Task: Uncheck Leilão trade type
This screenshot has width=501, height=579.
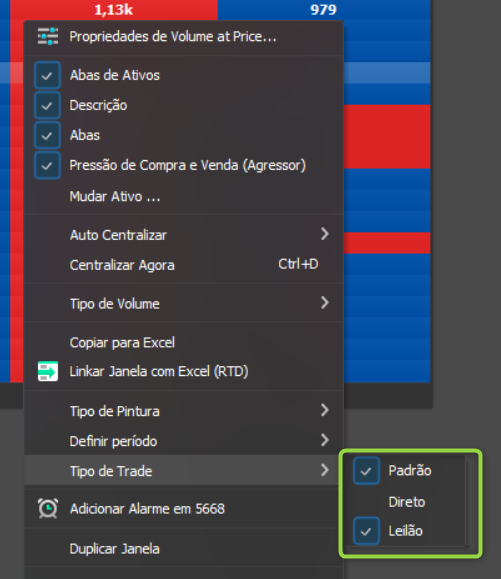Action: click(x=366, y=531)
